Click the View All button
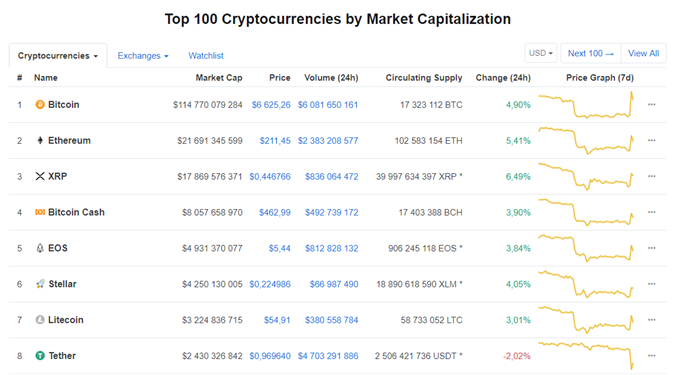This screenshot has width=679, height=375. tap(643, 53)
